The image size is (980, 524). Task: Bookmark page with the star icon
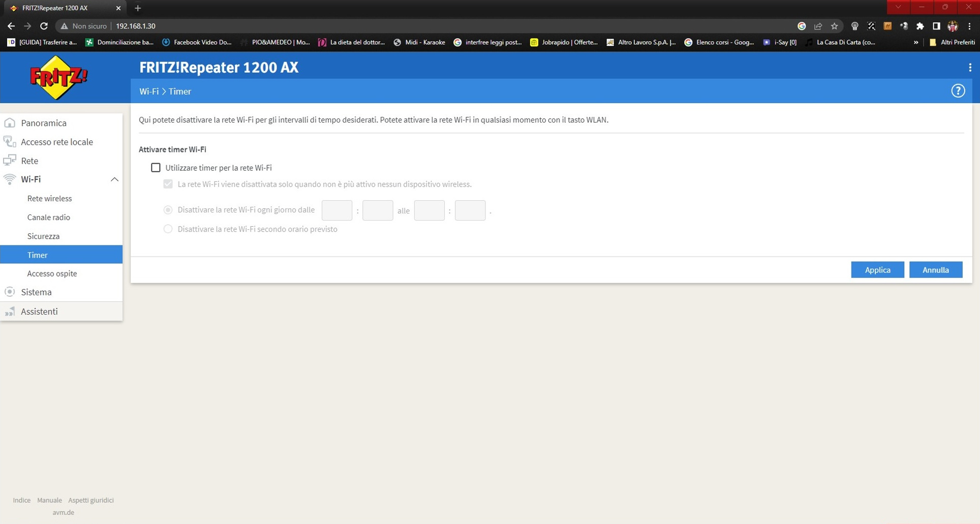(834, 26)
